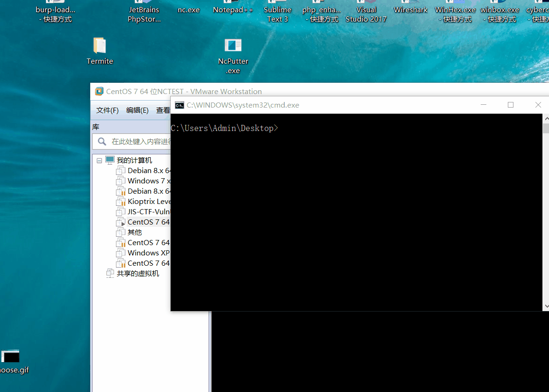Open the 文件(F) menu
Viewport: 549px width, 392px height.
coord(107,110)
